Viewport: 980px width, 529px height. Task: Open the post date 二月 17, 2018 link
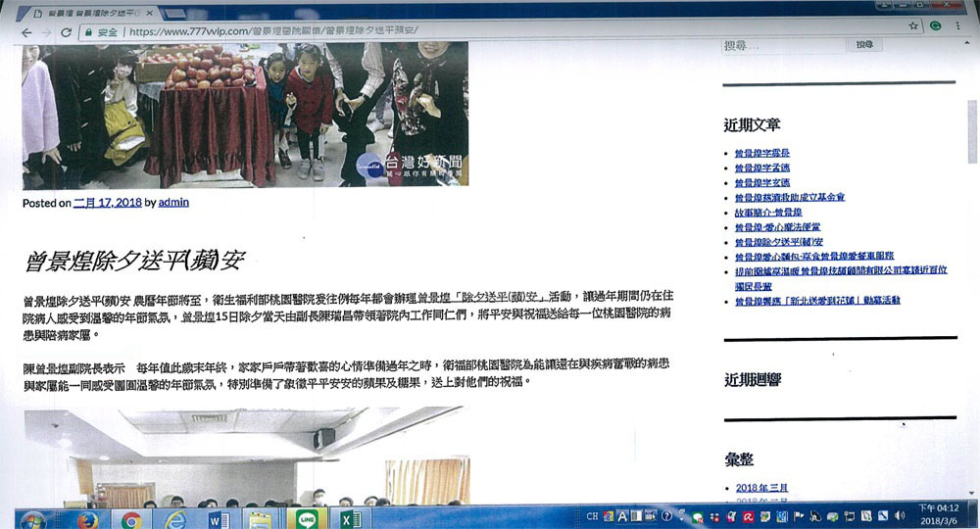[x=108, y=203]
